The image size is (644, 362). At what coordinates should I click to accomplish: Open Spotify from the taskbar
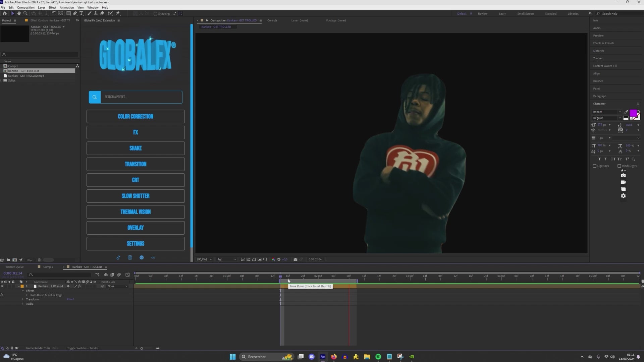click(378, 357)
